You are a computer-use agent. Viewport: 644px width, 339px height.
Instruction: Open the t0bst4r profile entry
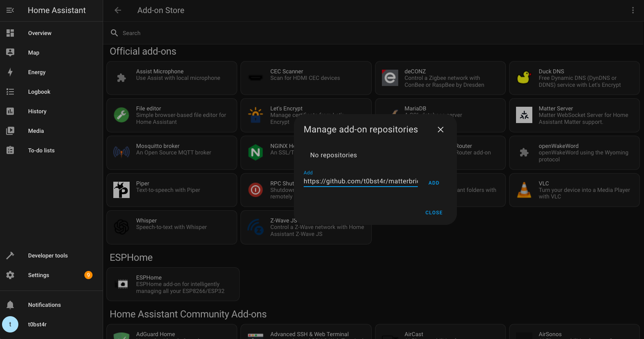point(51,324)
